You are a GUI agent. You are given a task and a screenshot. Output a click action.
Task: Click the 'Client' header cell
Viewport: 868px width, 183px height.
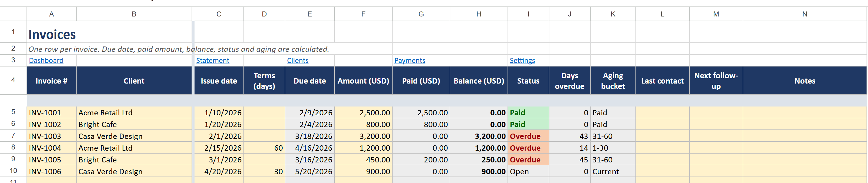point(134,81)
